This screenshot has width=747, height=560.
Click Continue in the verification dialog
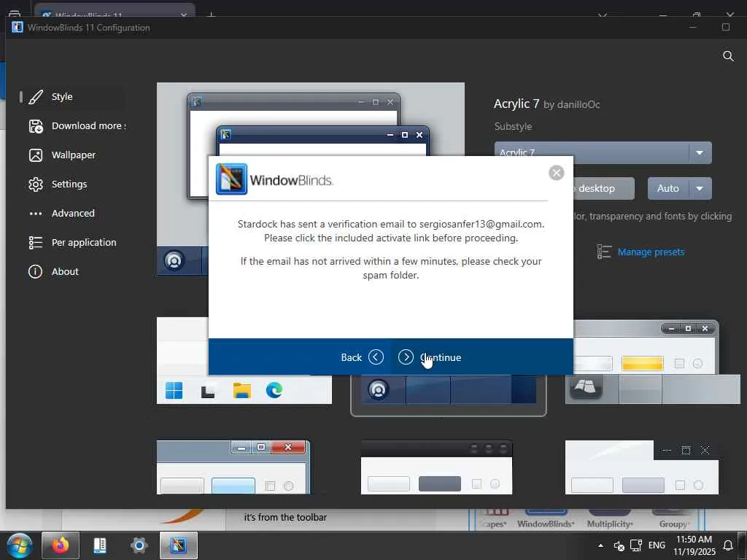tap(430, 357)
